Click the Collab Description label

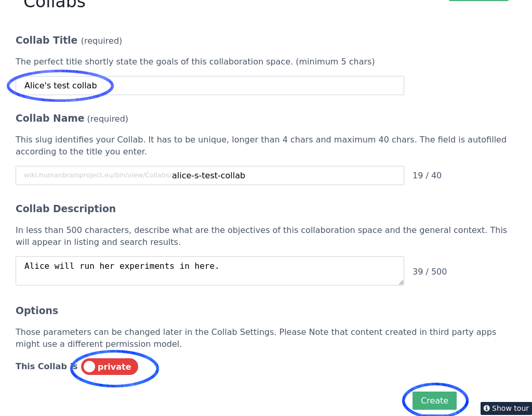click(x=65, y=209)
